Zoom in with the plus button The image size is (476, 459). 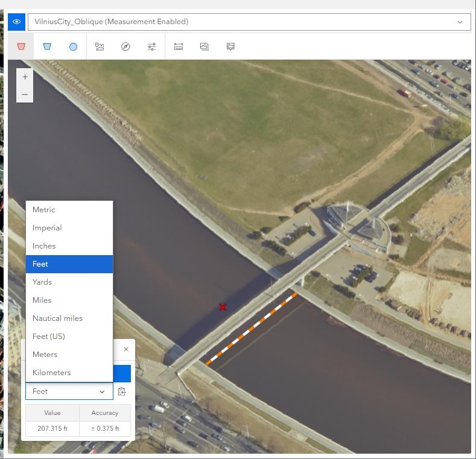[x=25, y=77]
